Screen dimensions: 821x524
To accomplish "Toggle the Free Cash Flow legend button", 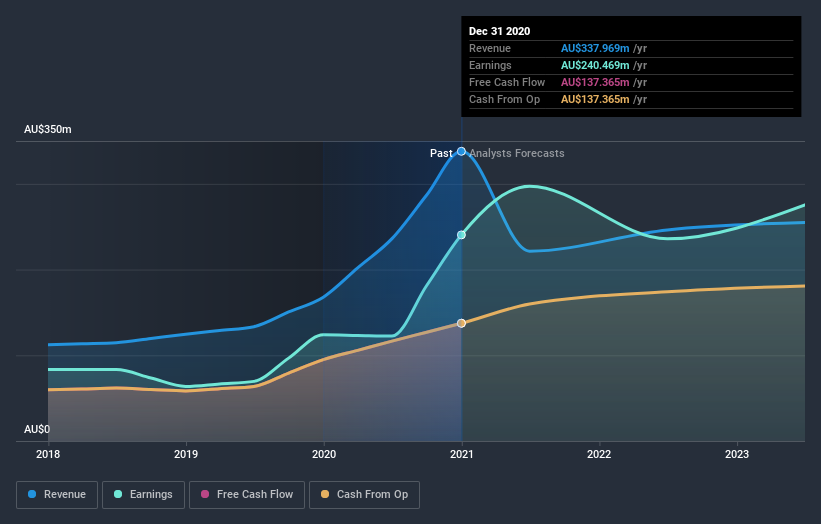I will pyautogui.click(x=247, y=495).
